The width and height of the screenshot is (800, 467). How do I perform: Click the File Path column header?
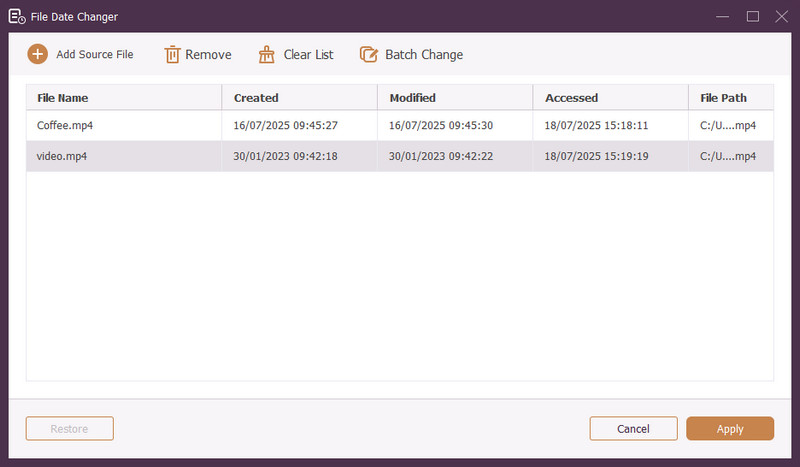point(723,98)
